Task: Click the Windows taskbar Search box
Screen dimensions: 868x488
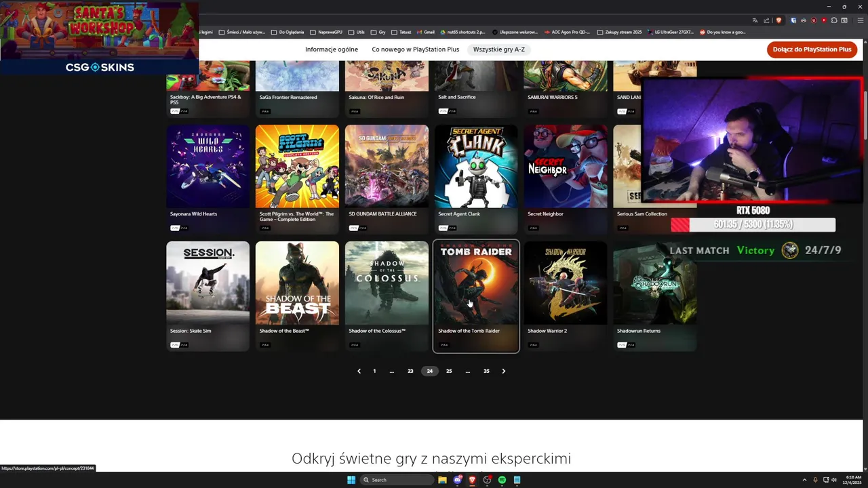Action: [x=397, y=480]
